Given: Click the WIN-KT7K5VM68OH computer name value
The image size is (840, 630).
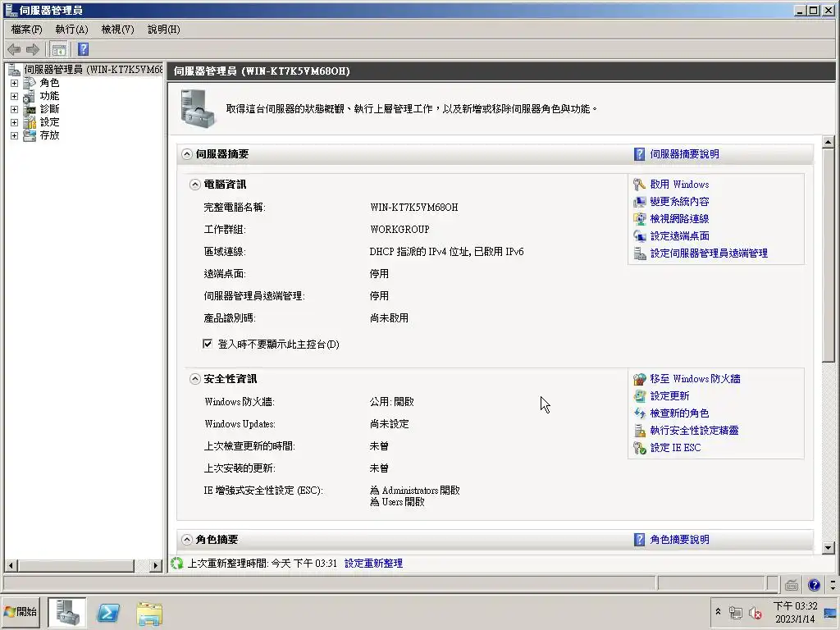Looking at the screenshot, I should point(414,208).
